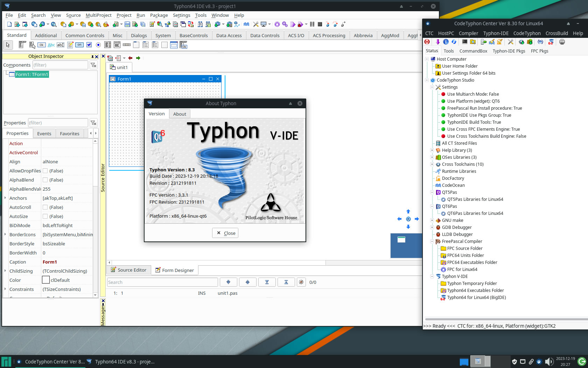Viewport: 588px width, 368px height.
Task: Open the terminal icon in CodeTyphon Center toolbar
Action: [x=464, y=42]
